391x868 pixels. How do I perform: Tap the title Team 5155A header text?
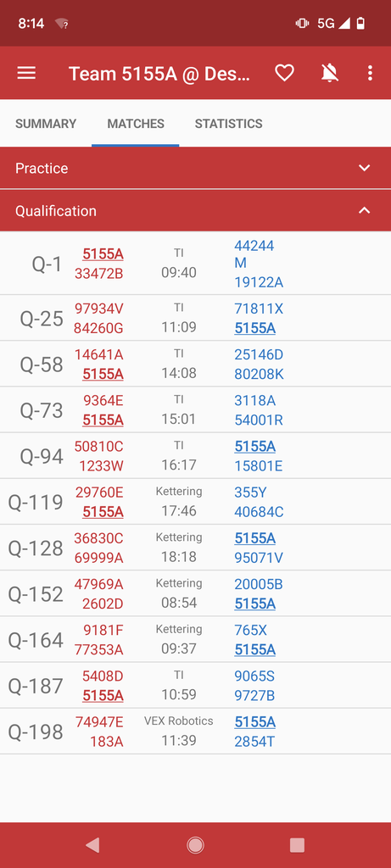(x=159, y=73)
